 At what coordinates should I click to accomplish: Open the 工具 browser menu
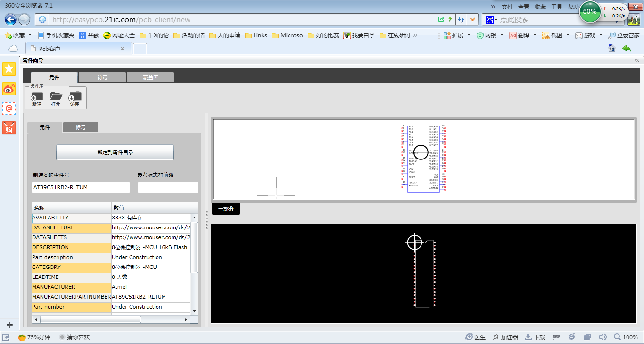[557, 7]
